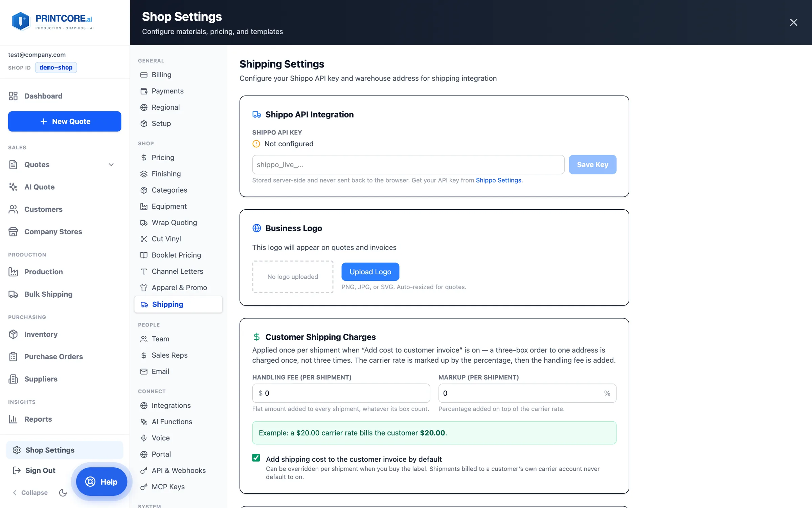
Task: Click the Cut Vinyl scissors icon
Action: pos(144,239)
